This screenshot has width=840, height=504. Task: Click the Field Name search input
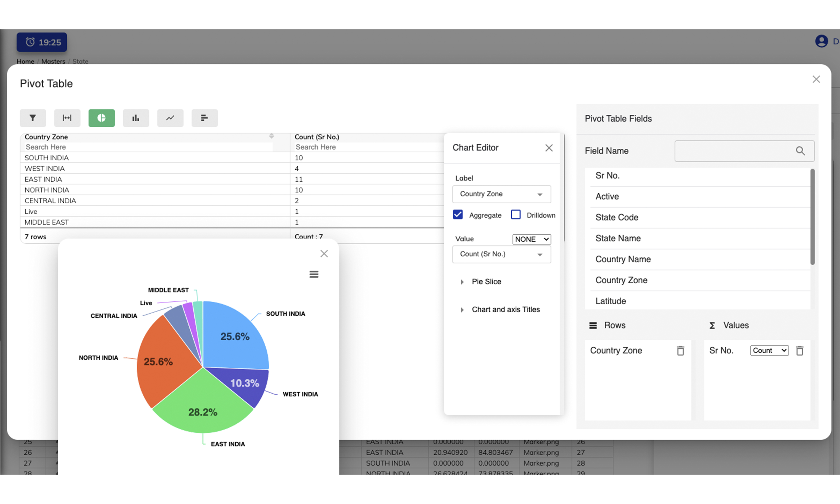(x=744, y=151)
